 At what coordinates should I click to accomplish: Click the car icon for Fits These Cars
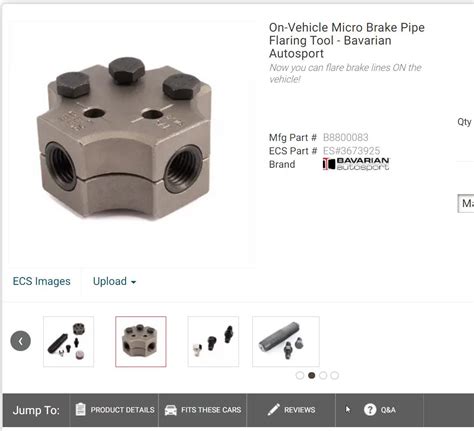pyautogui.click(x=171, y=410)
